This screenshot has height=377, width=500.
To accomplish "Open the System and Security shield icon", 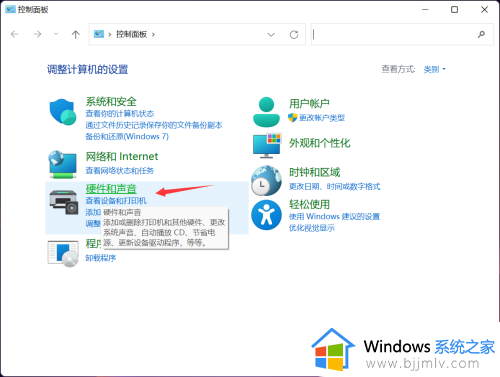I will click(63, 112).
